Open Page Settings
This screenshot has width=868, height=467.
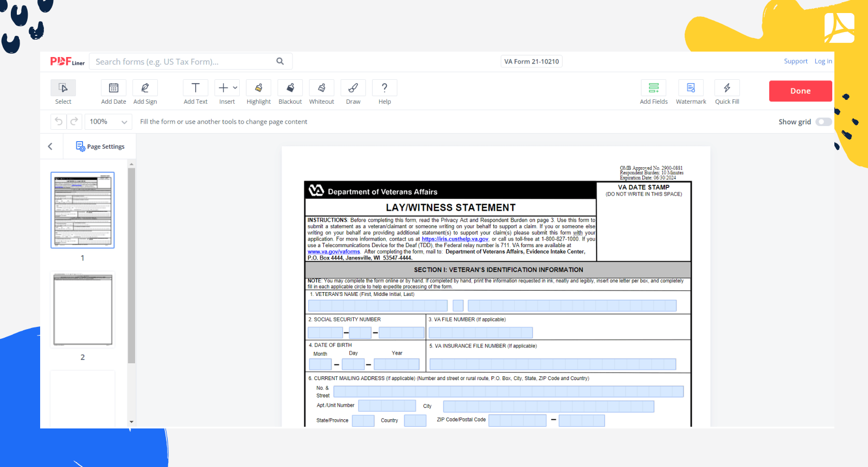100,147
